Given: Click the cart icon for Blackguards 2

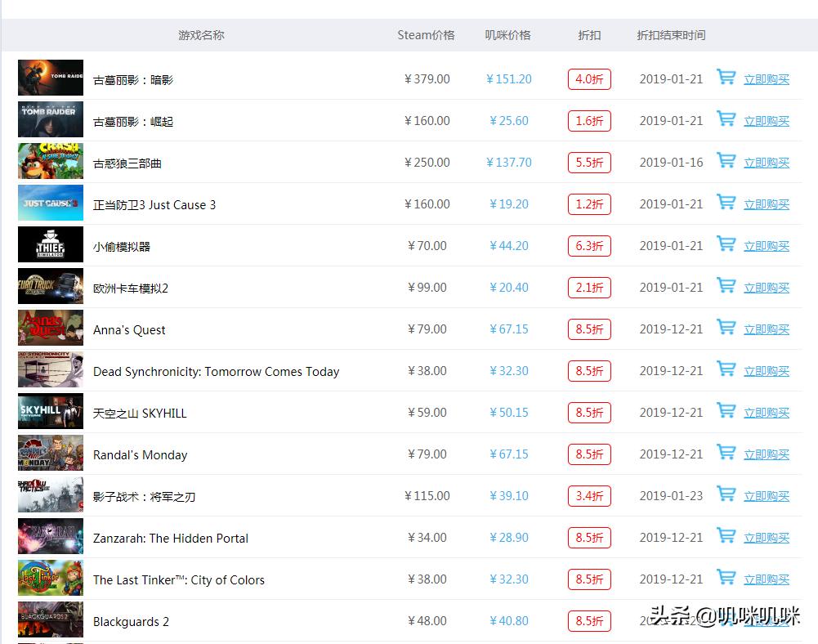Looking at the screenshot, I should (x=726, y=619).
